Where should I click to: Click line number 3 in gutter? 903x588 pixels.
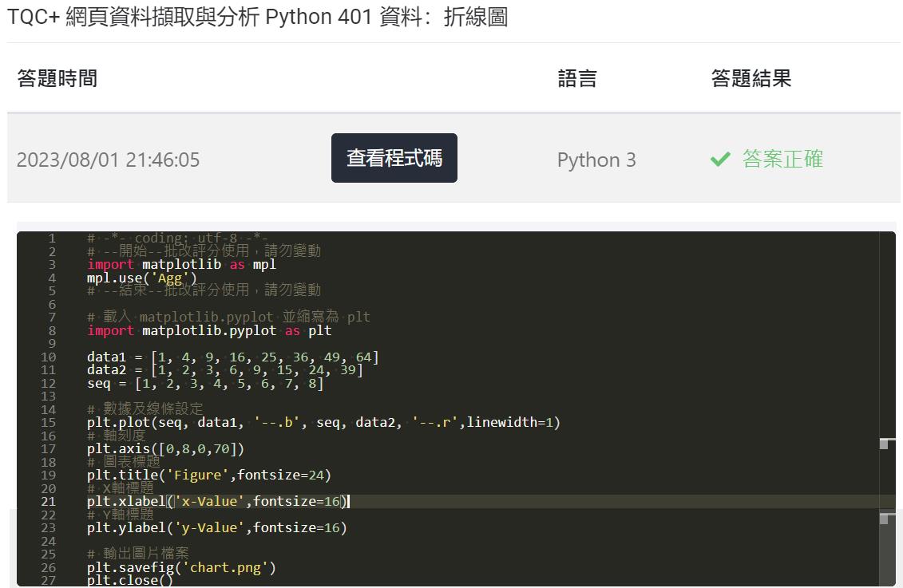pos(52,264)
